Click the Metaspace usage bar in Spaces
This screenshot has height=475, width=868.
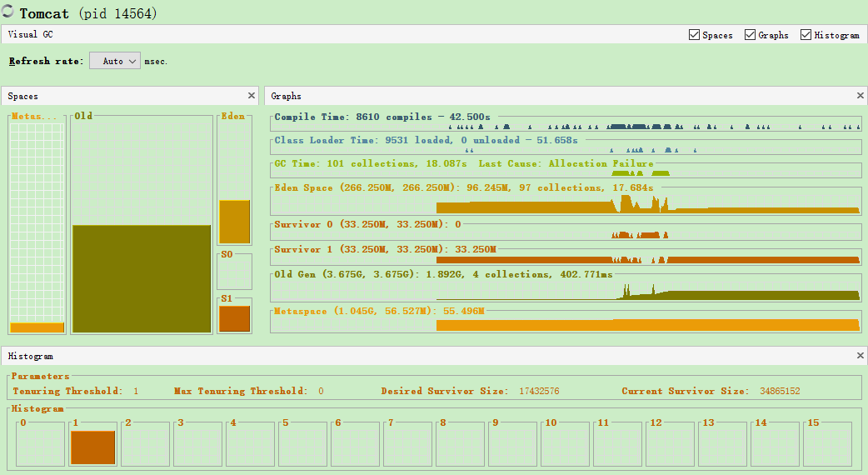click(x=37, y=327)
